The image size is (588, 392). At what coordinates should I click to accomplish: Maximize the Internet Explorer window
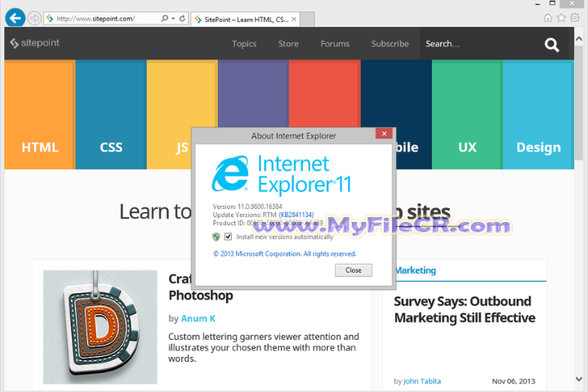pos(552,3)
